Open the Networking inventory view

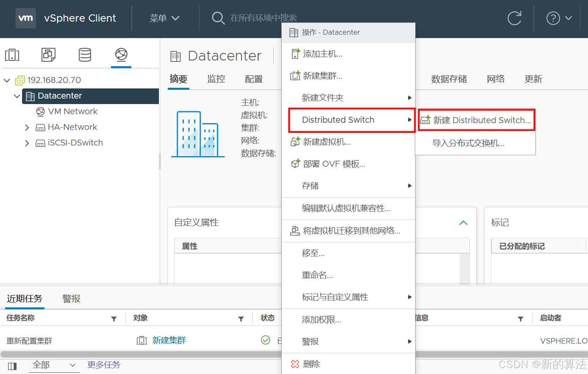coord(121,55)
